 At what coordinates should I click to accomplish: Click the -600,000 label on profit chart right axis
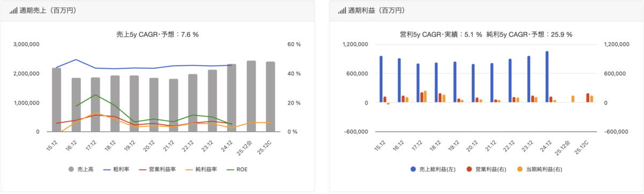point(617,132)
